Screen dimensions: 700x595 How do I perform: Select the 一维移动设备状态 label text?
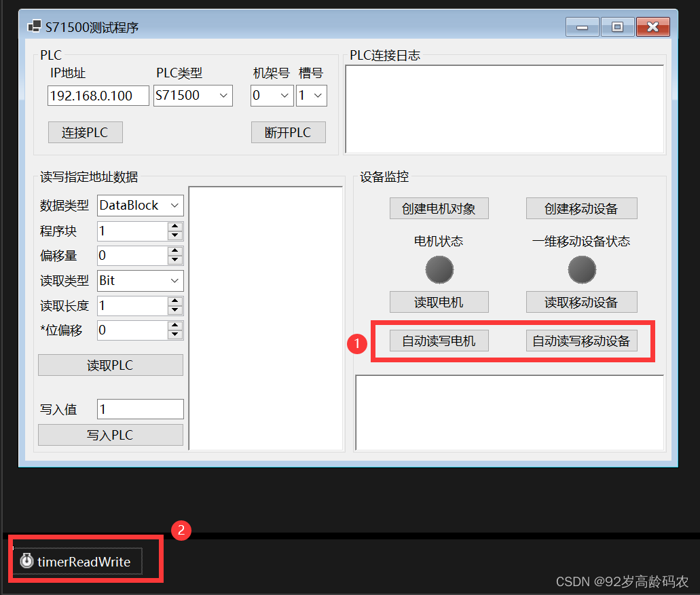click(x=581, y=242)
